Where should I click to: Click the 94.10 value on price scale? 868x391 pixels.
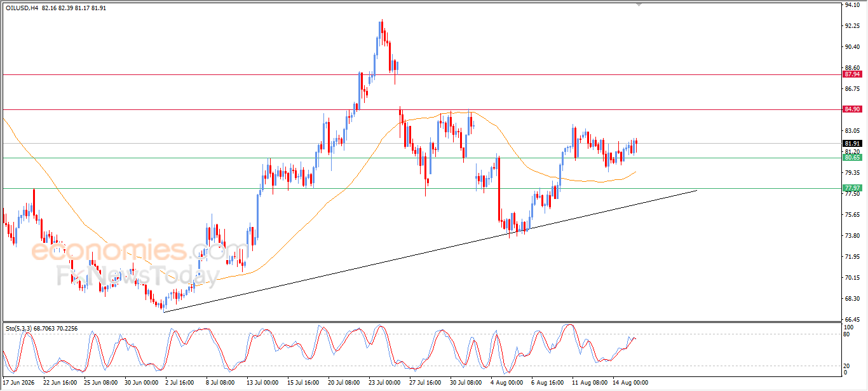point(853,4)
